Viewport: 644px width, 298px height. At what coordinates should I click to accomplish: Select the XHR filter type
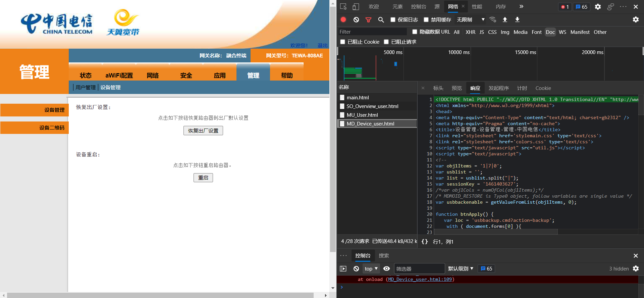470,32
